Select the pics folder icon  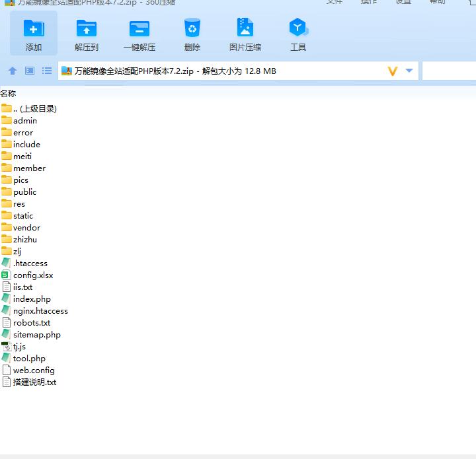coord(7,180)
